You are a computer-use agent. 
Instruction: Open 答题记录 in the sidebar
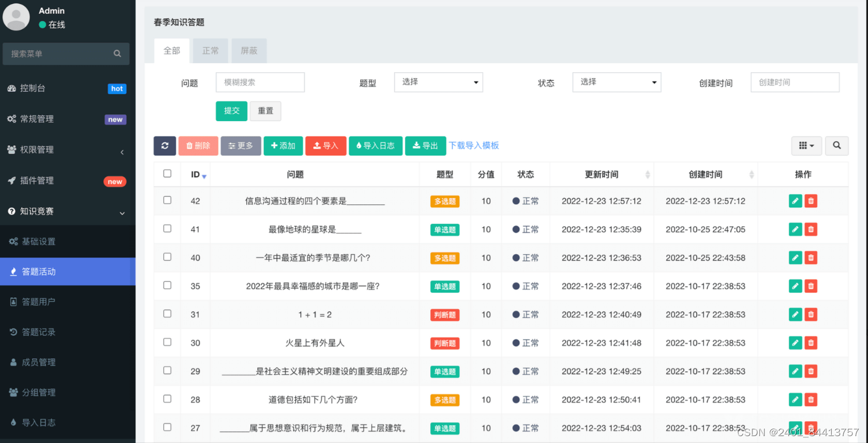(68, 332)
